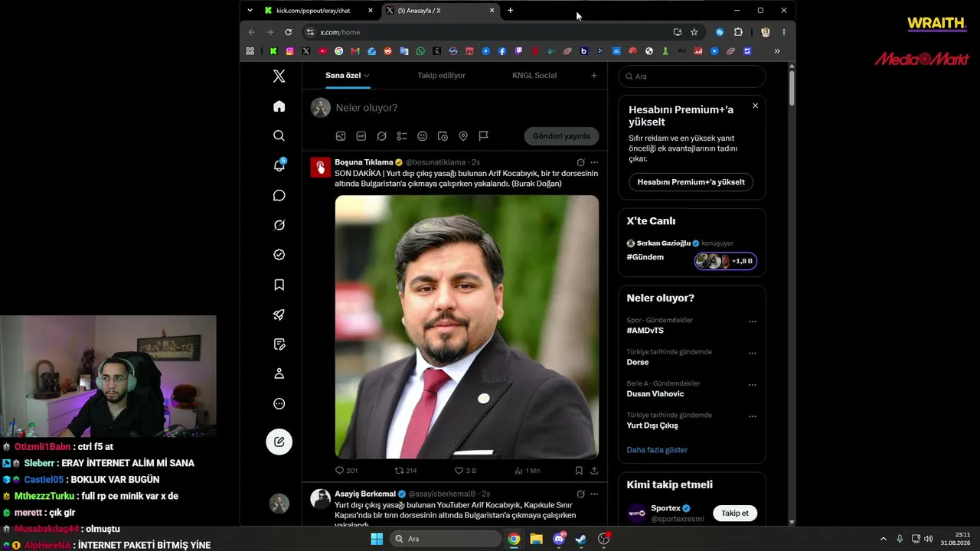
Task: Tag location in the composer
Action: coord(463,136)
